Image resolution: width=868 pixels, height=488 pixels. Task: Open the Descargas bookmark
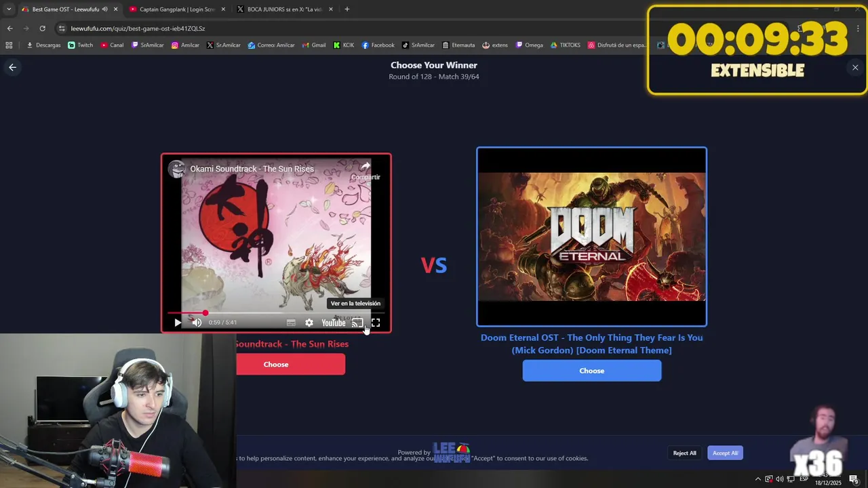43,45
